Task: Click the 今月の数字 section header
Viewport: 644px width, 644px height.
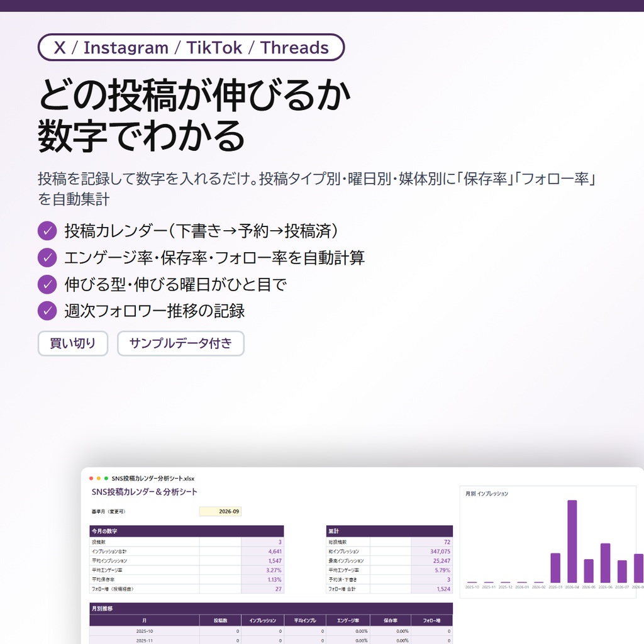Action: coord(186,531)
